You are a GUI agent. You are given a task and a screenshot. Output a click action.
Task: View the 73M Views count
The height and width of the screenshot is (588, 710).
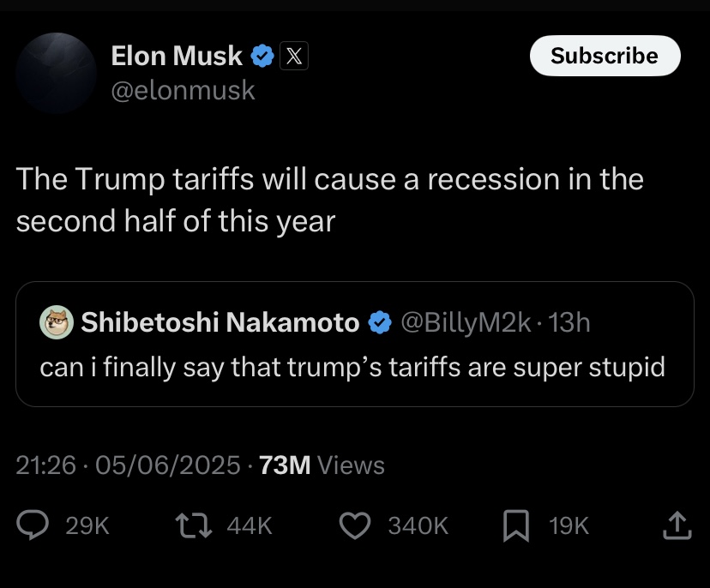click(x=322, y=465)
